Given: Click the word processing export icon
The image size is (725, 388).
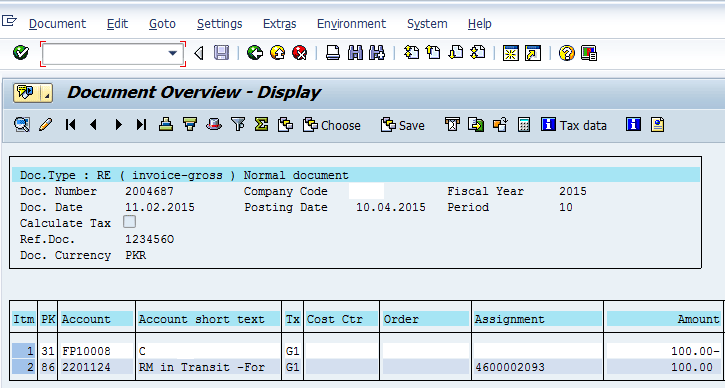Looking at the screenshot, I should coord(452,124).
